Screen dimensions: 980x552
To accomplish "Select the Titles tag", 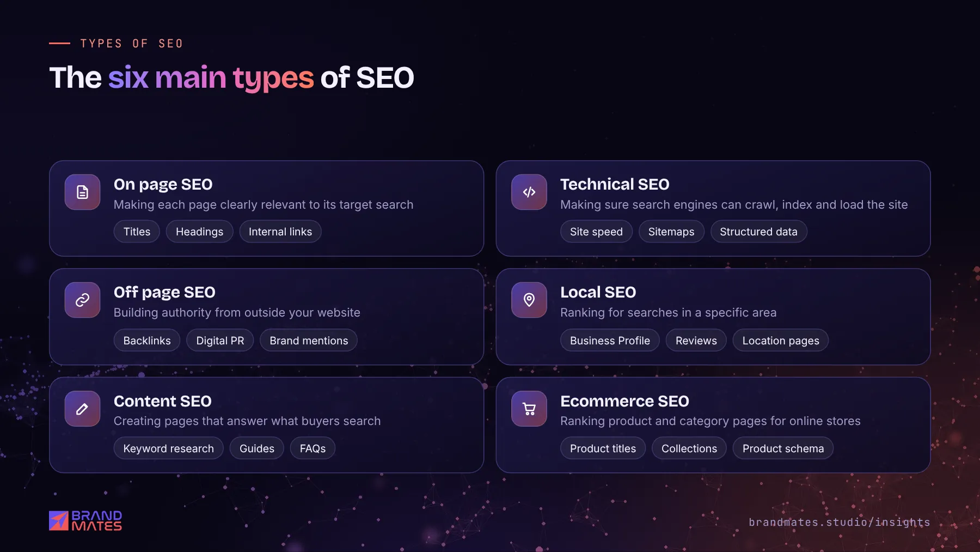I will [x=137, y=232].
